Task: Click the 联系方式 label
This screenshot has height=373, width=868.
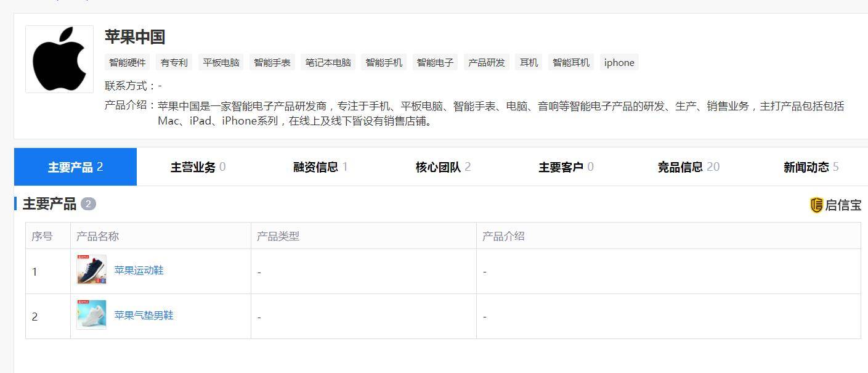Action: click(x=131, y=86)
